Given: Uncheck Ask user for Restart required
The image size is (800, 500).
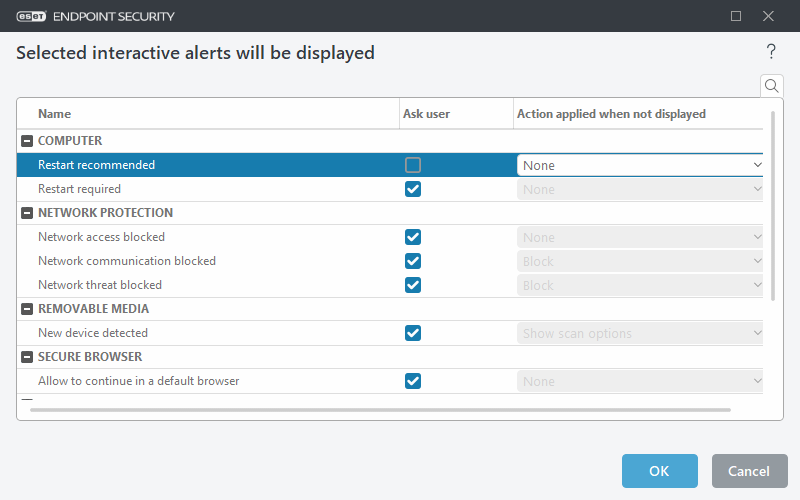Looking at the screenshot, I should tap(413, 189).
